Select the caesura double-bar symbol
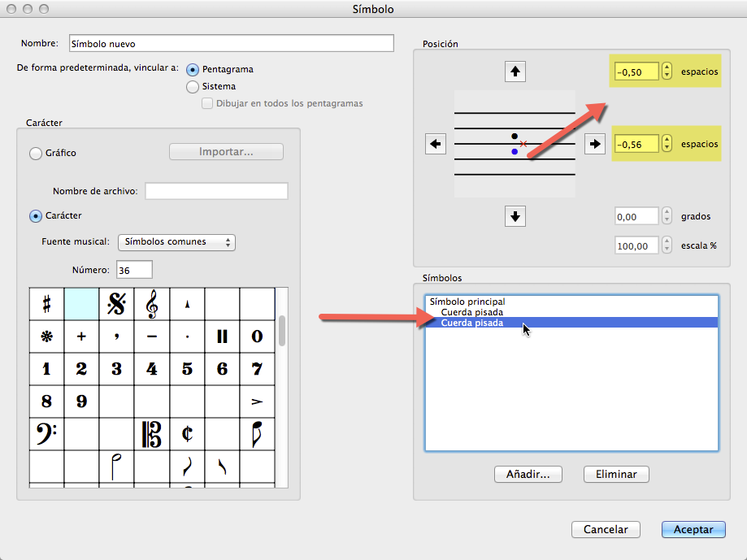747x560 pixels. pyautogui.click(x=222, y=336)
